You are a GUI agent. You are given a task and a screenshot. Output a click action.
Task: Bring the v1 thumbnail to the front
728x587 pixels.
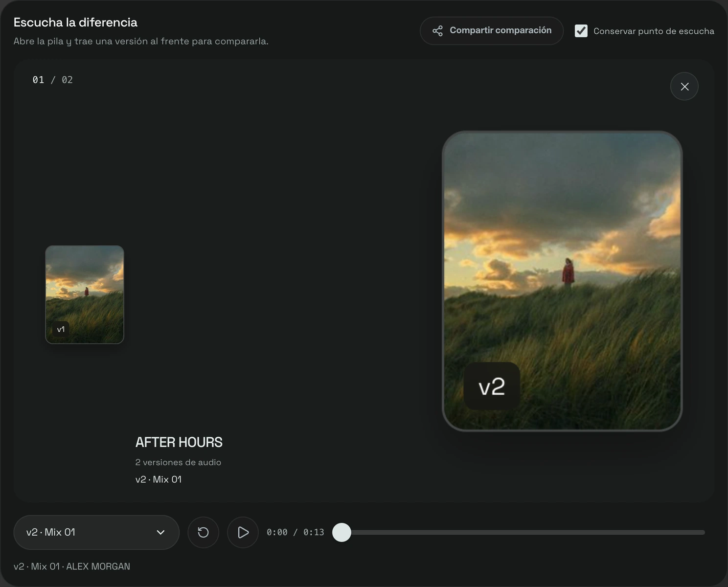pyautogui.click(x=85, y=294)
